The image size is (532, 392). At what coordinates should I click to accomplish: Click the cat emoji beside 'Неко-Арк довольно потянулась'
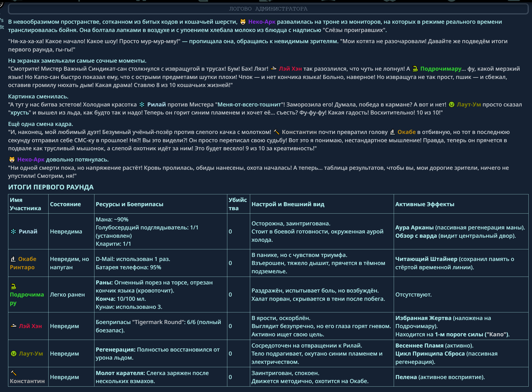[12, 160]
